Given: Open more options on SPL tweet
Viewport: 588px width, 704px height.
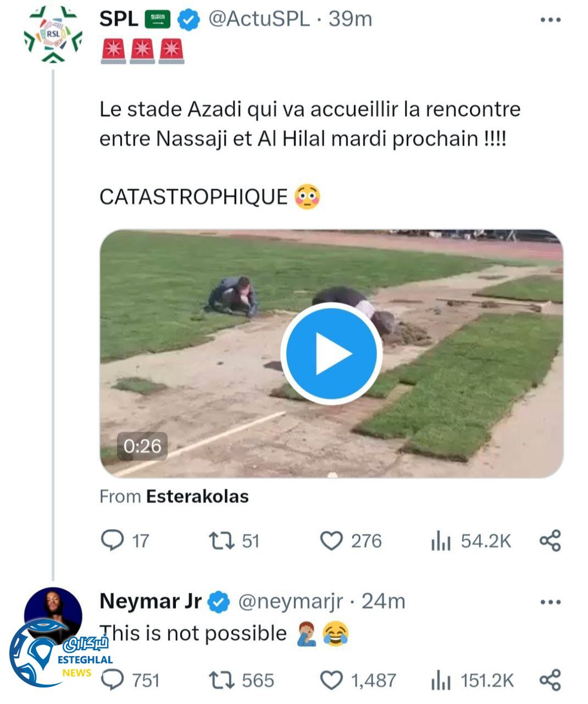Looking at the screenshot, I should tap(550, 20).
